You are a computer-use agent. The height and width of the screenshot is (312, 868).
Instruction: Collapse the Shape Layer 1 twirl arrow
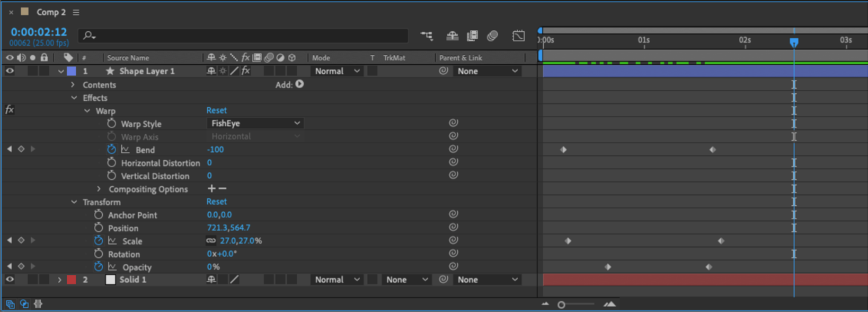(61, 71)
